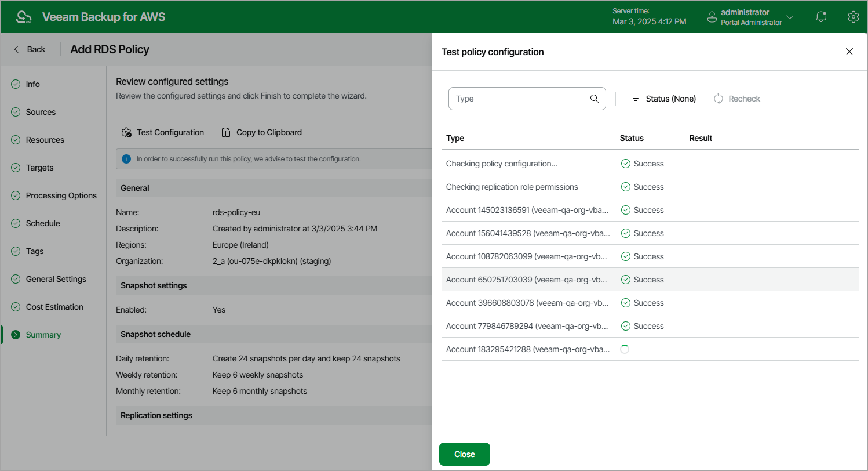Viewport: 868px width, 471px height.
Task: Select the Account 650251703039 row
Action: point(526,280)
